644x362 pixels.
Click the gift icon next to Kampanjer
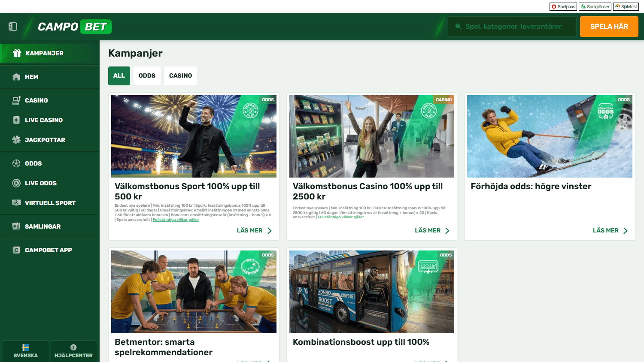(x=17, y=53)
